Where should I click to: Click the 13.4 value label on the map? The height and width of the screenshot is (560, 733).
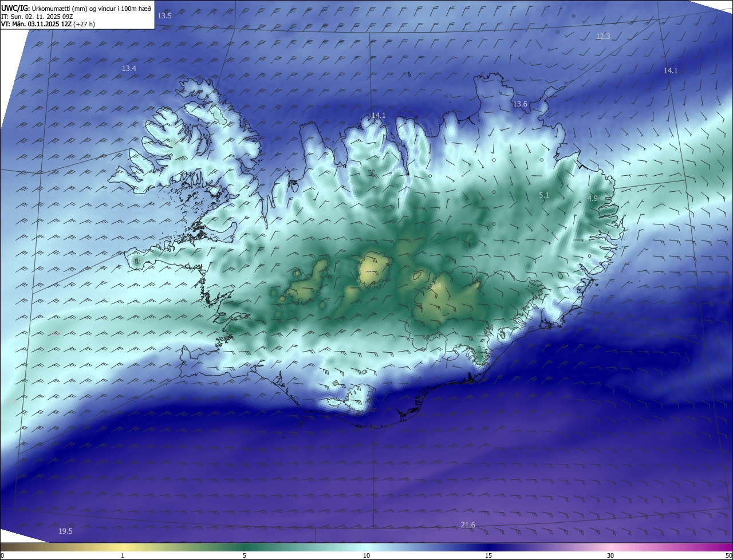(129, 69)
